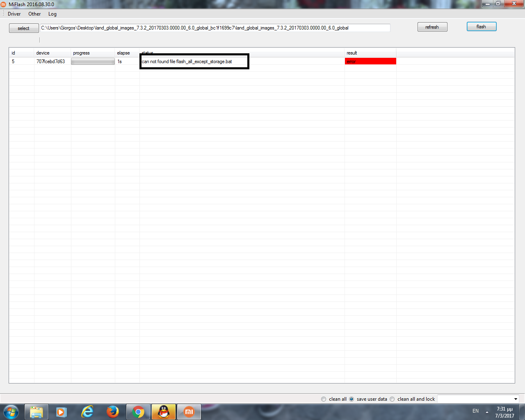Click the device column header
Viewport: 525px width, 420px height.
tap(52, 53)
